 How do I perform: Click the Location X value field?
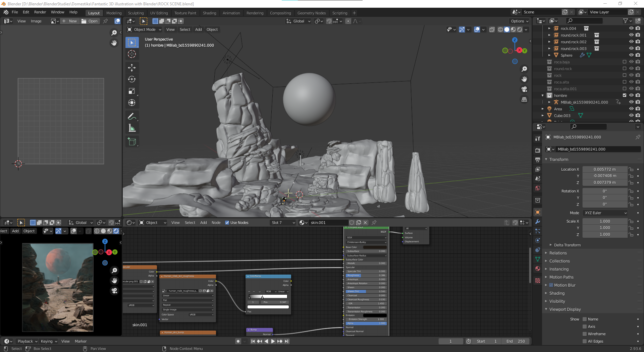605,169
